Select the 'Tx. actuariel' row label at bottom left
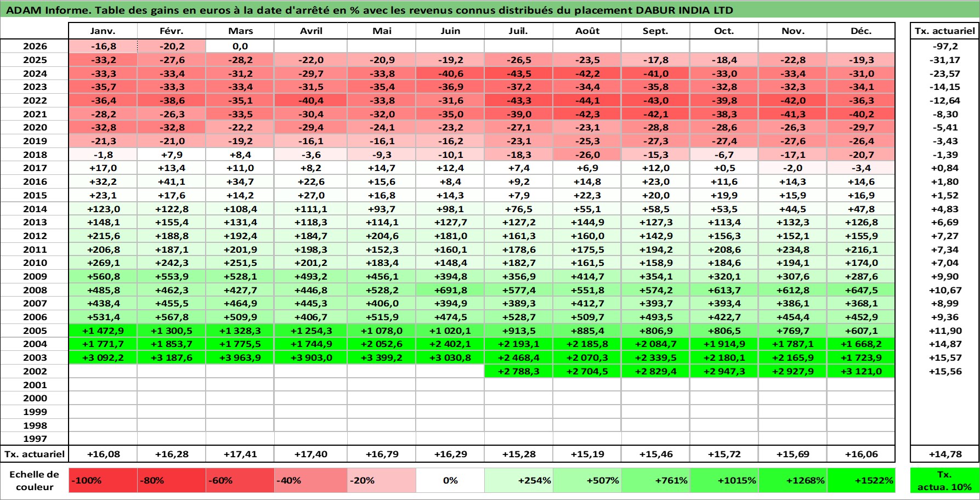The width and height of the screenshot is (980, 500). [x=35, y=454]
